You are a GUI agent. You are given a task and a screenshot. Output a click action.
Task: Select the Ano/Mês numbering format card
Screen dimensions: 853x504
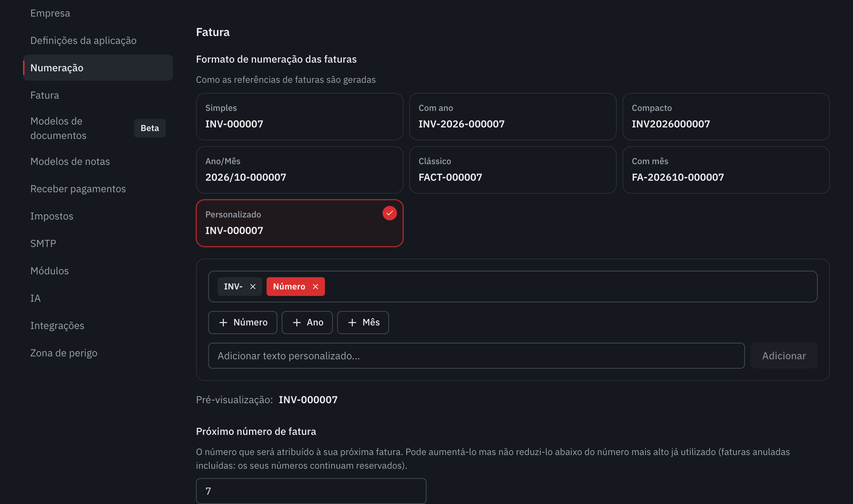300,170
